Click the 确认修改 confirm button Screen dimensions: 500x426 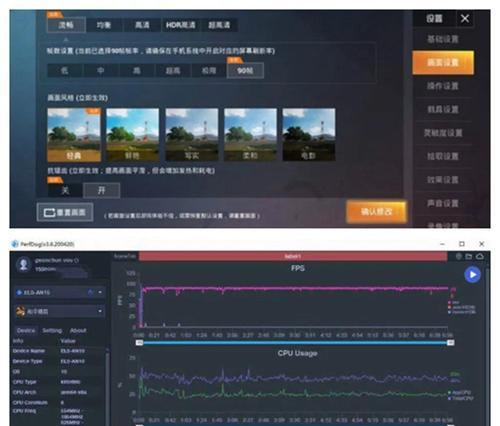[x=377, y=212]
